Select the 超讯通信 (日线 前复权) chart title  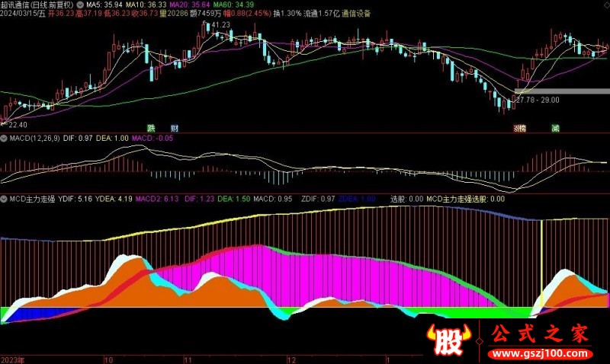[37, 5]
